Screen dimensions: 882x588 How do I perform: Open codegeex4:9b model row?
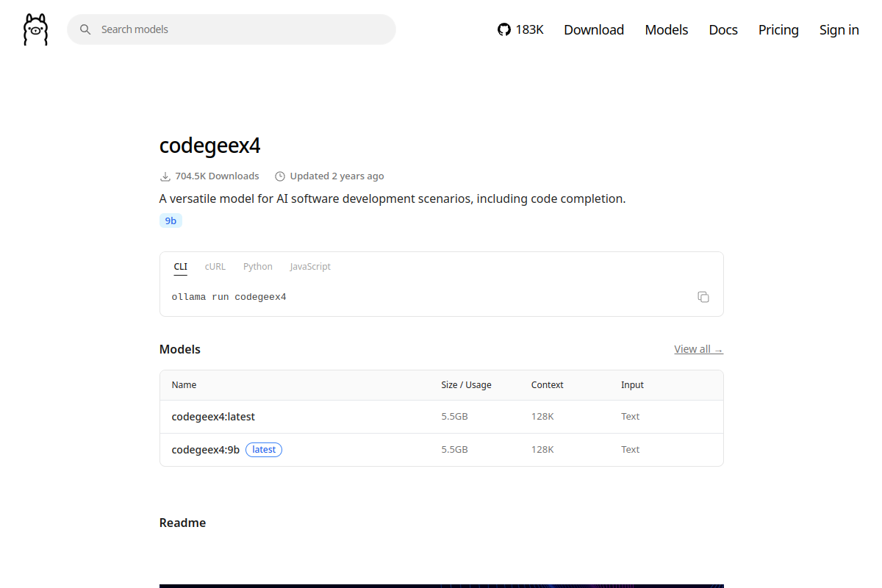[x=442, y=450]
